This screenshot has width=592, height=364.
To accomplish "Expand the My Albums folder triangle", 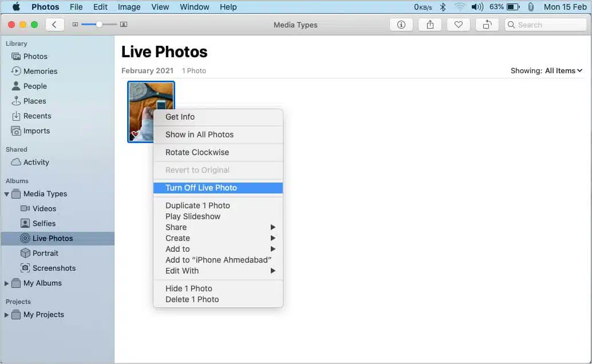I will (6, 283).
